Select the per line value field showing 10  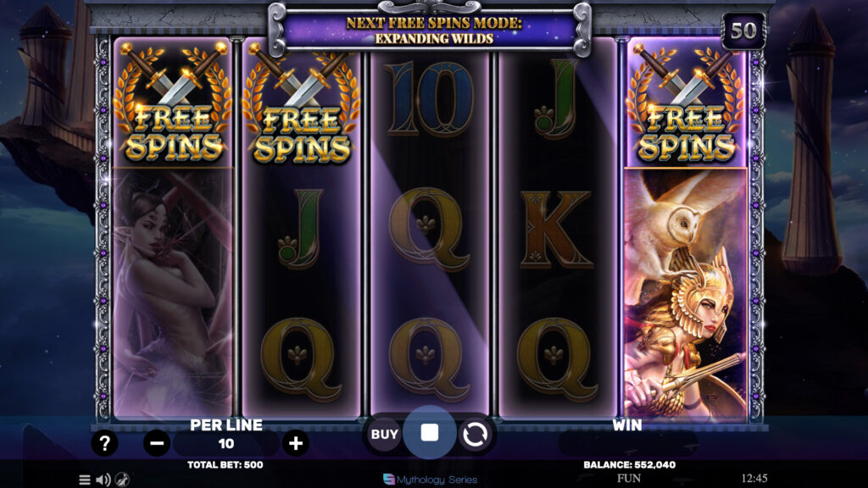225,443
